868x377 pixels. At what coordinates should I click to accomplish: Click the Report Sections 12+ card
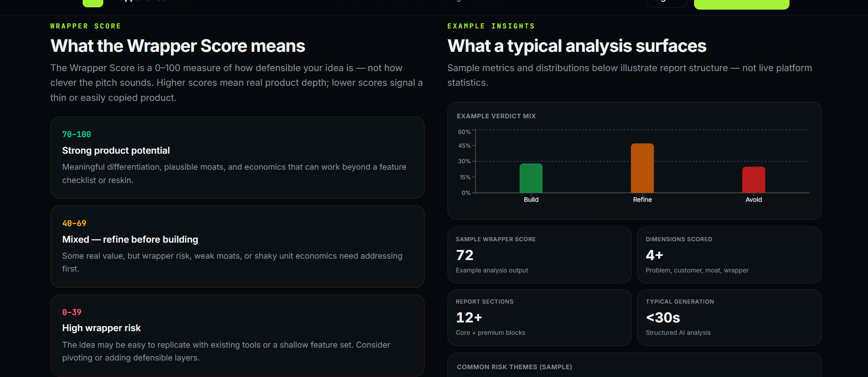pos(539,317)
